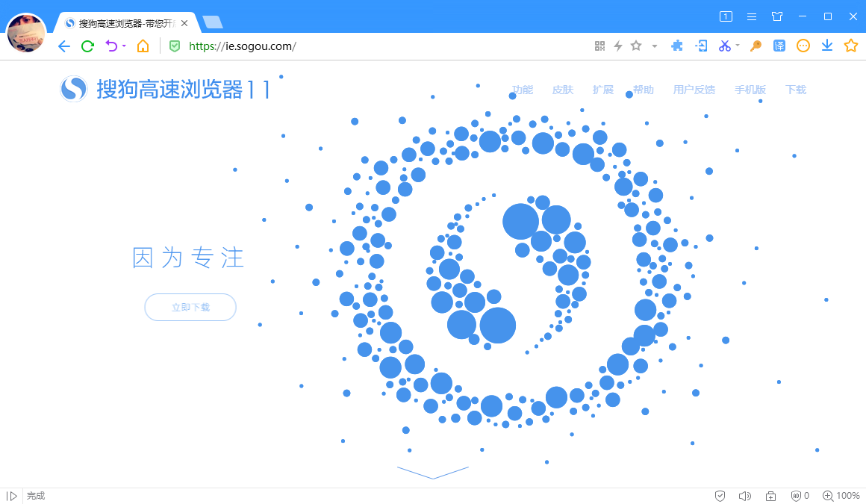Show the QR code for this page
The image size is (866, 504).
click(599, 46)
